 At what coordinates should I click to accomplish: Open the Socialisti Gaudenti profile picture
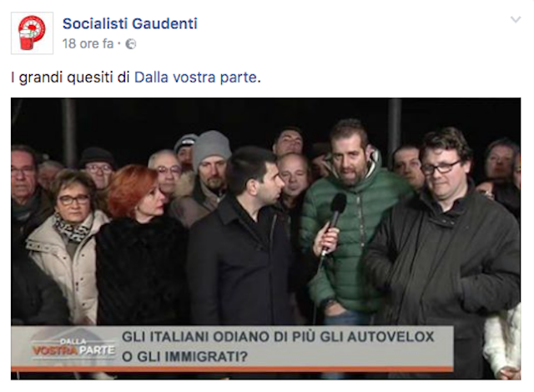point(32,33)
